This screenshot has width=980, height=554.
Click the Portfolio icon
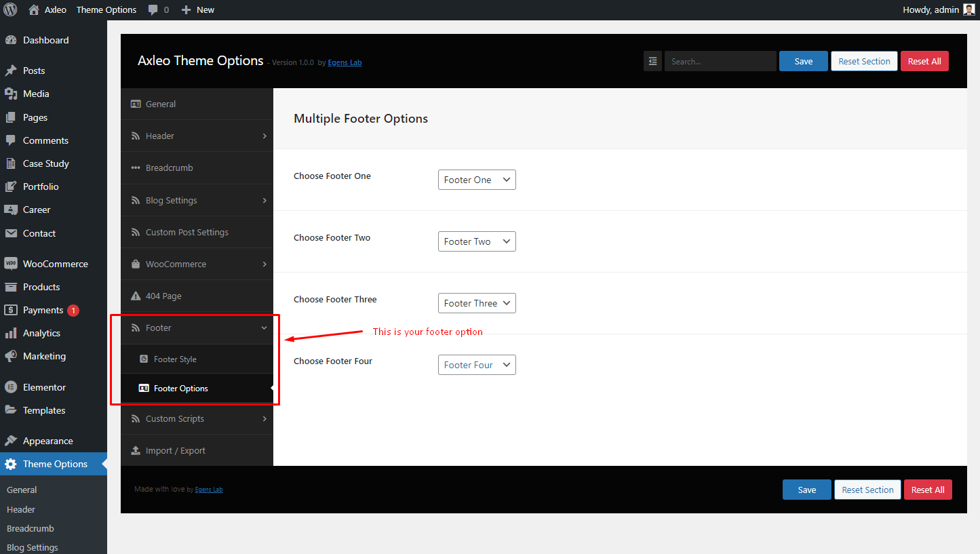pos(10,186)
